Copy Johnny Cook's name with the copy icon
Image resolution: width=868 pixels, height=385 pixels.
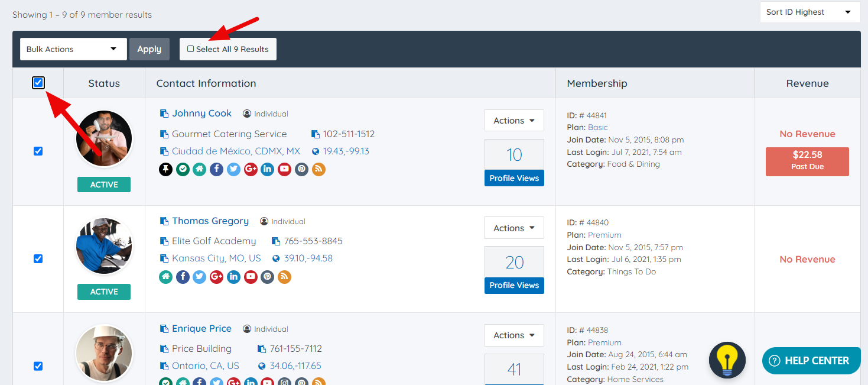[x=164, y=113]
